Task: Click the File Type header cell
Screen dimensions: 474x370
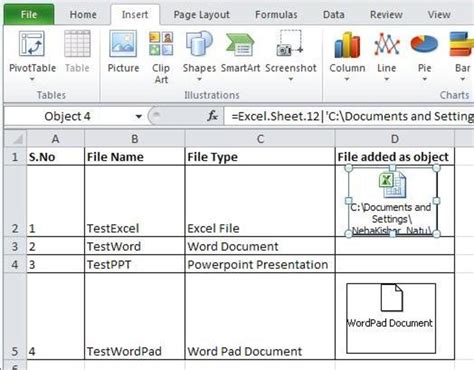Action: [x=260, y=157]
